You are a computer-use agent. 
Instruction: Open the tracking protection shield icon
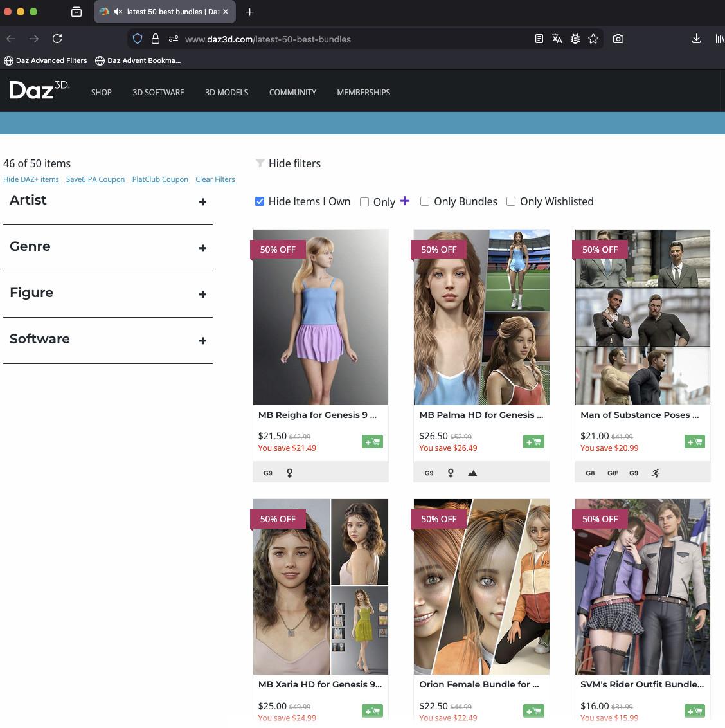(x=138, y=39)
